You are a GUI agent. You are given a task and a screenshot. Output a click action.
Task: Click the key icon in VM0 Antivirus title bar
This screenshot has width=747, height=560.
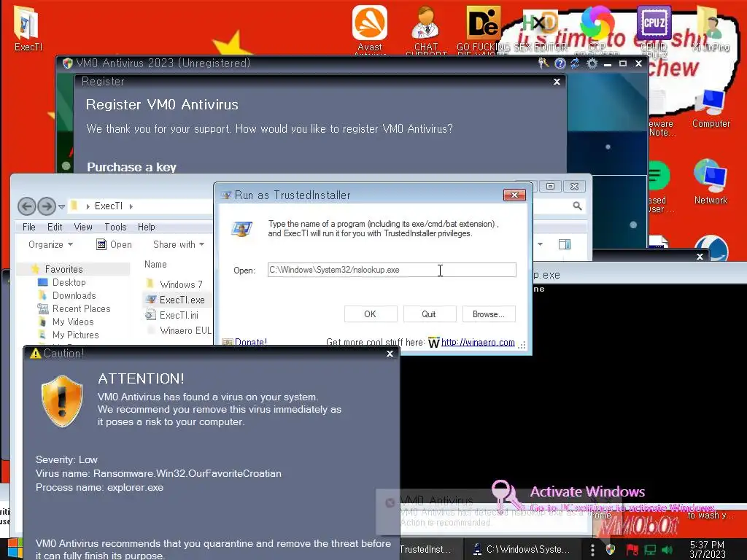(543, 63)
